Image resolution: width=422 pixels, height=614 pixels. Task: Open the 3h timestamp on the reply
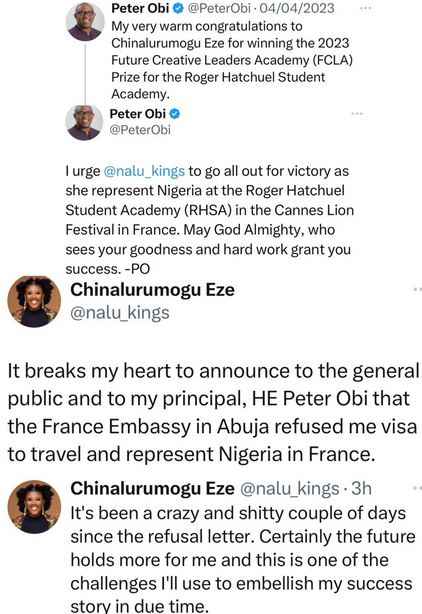pyautogui.click(x=361, y=489)
